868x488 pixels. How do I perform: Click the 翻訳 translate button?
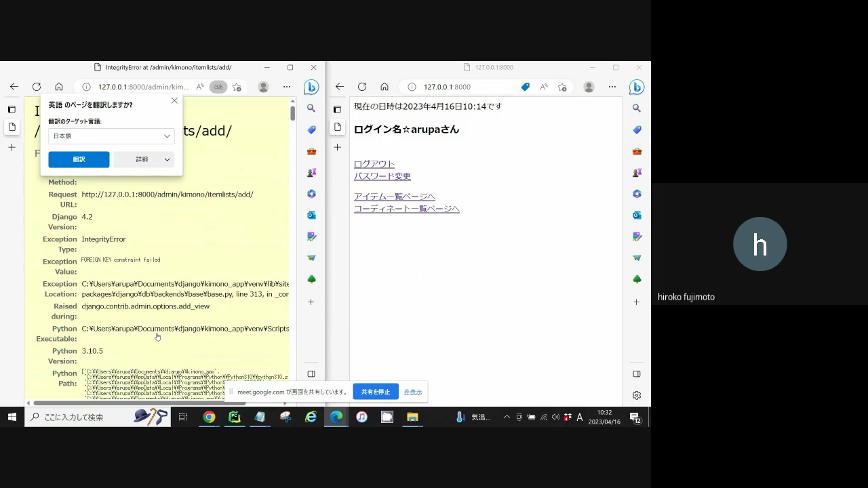click(x=79, y=159)
